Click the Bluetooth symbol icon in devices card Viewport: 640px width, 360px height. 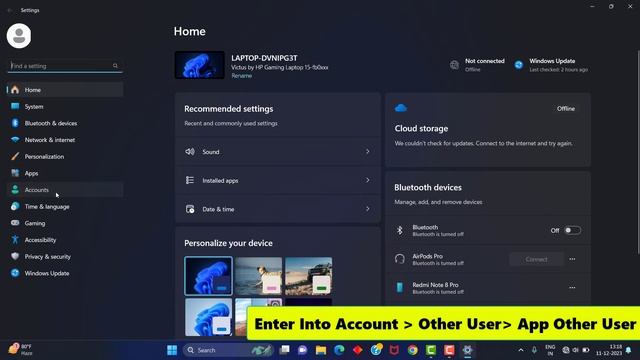click(400, 231)
